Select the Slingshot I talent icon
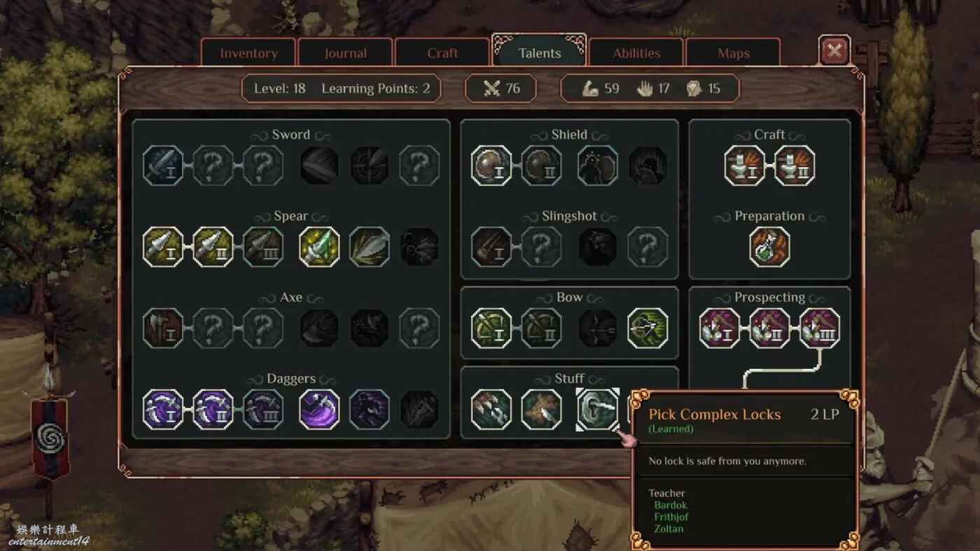980x551 pixels. coord(491,247)
